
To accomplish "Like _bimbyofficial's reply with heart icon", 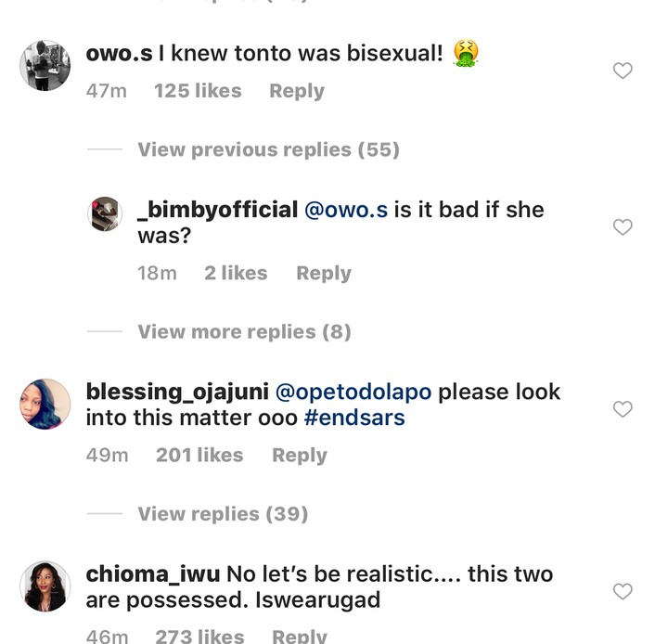I will pyautogui.click(x=623, y=227).
